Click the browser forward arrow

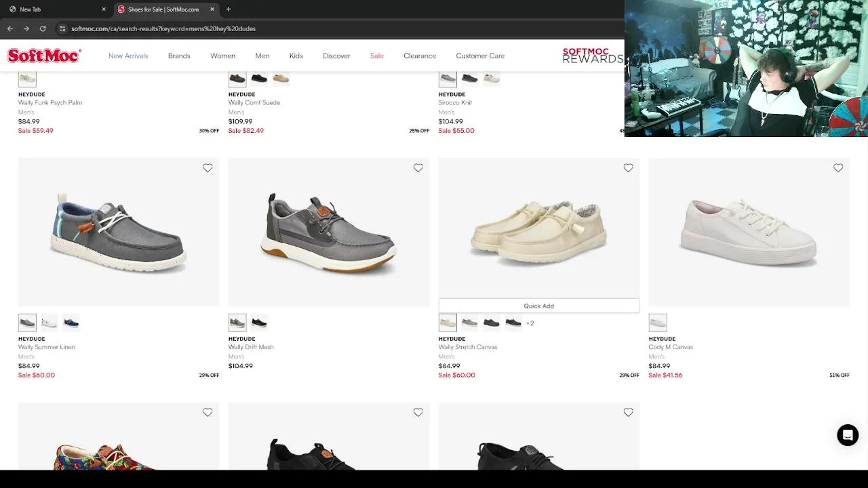[x=26, y=28]
